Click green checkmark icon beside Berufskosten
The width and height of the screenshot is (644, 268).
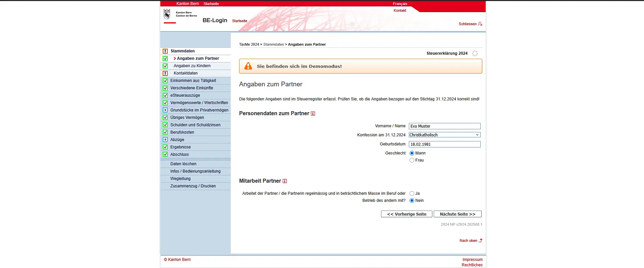pos(165,132)
